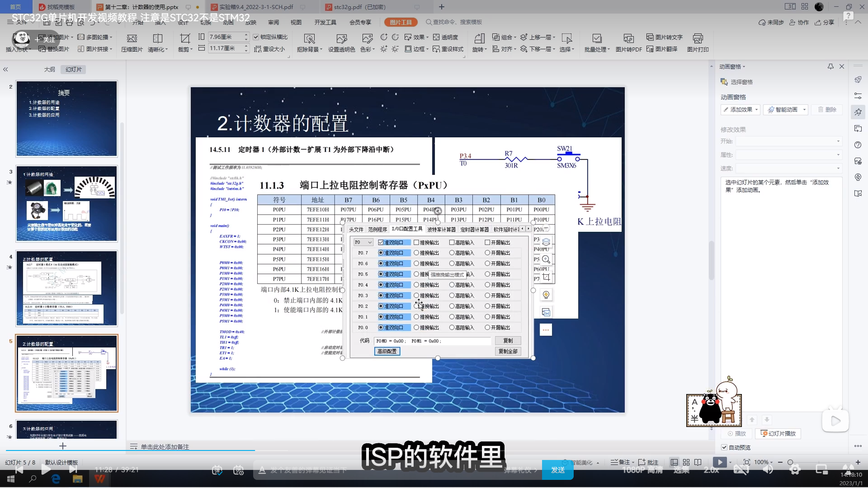
Task: Open File Explorer from the taskbar
Action: point(78,479)
